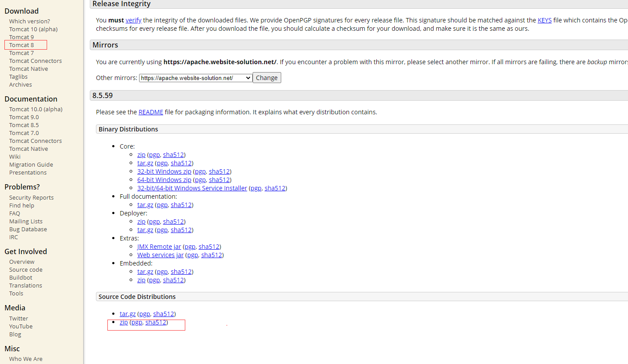Select Tomcat 7 in Download sidebar

(x=22, y=53)
